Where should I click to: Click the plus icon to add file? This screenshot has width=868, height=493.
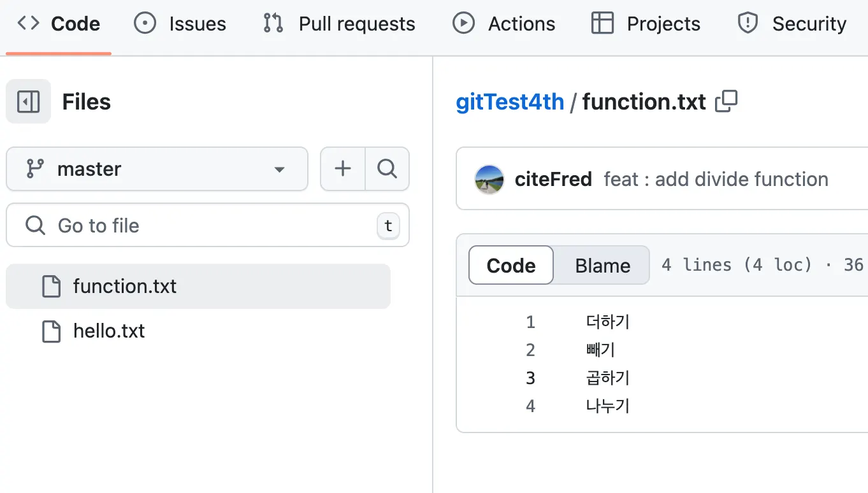(x=343, y=169)
